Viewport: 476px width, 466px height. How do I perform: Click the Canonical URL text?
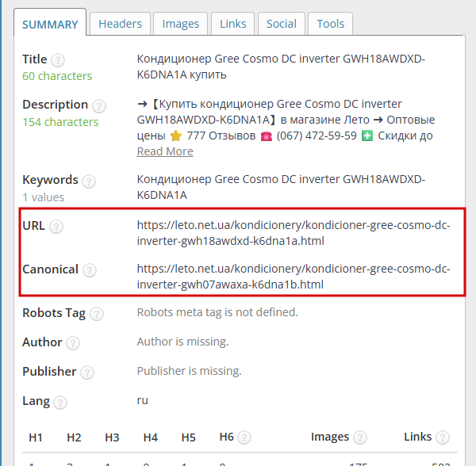pyautogui.click(x=294, y=277)
